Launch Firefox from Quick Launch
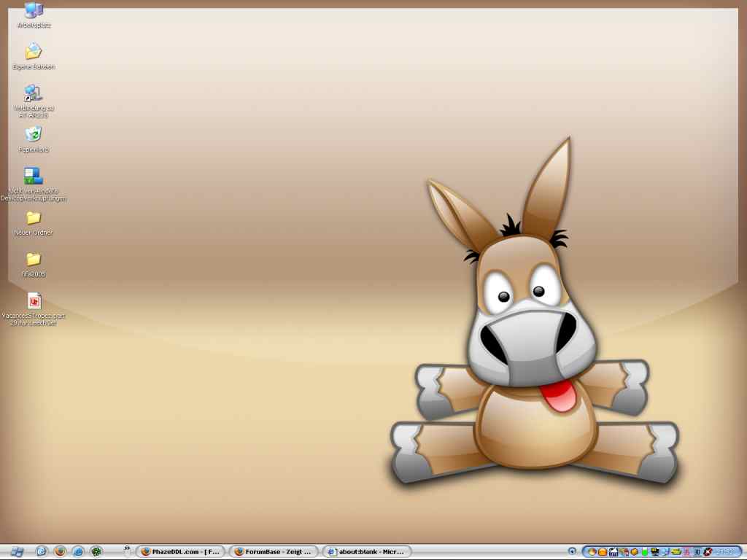747x560 pixels. click(60, 551)
